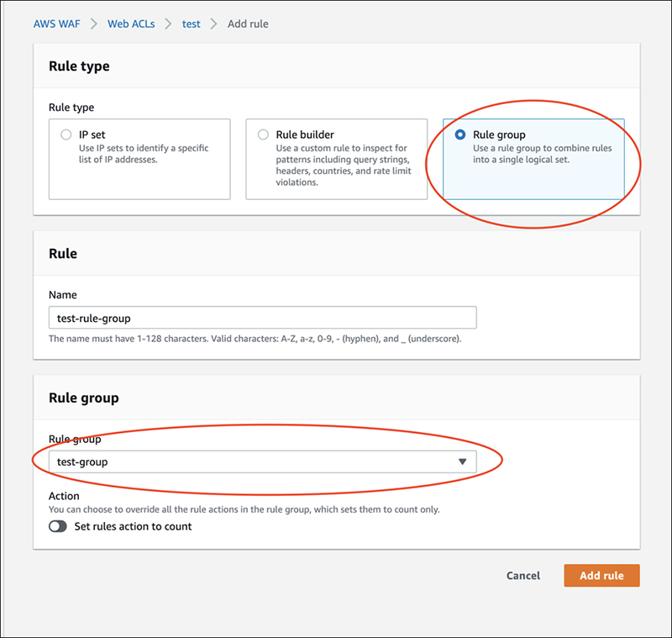Image resolution: width=672 pixels, height=638 pixels.
Task: Click the IP set card description text
Action: tap(142, 154)
